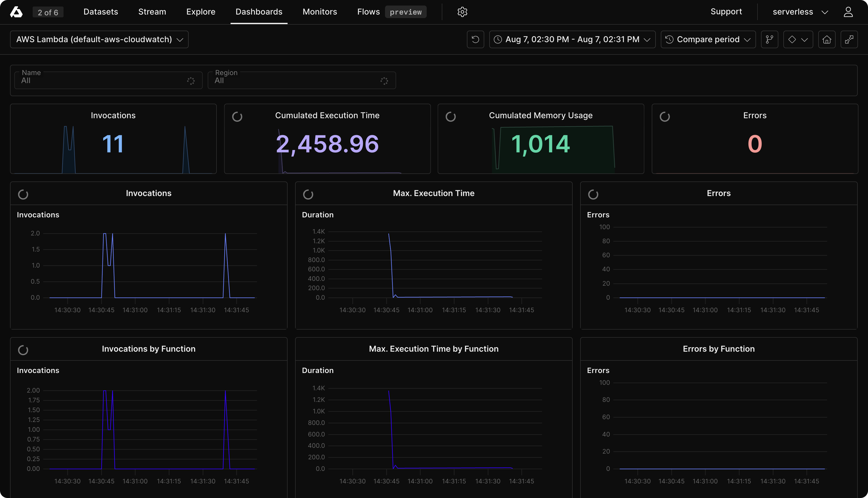Click the branch/fork dashboard icon
Screen dimensions: 868x498
[x=770, y=39]
